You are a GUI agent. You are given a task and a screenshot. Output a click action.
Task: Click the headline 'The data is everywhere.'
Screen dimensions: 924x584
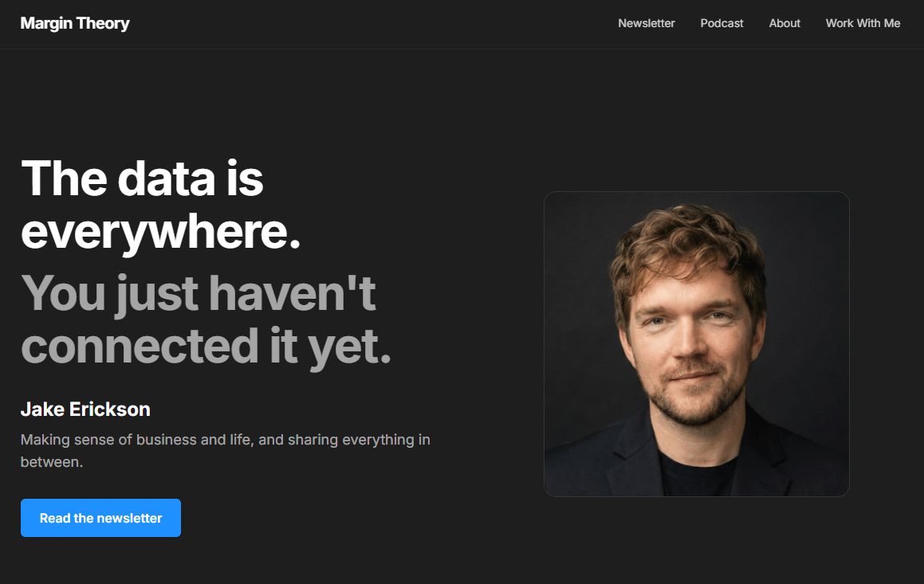(160, 205)
